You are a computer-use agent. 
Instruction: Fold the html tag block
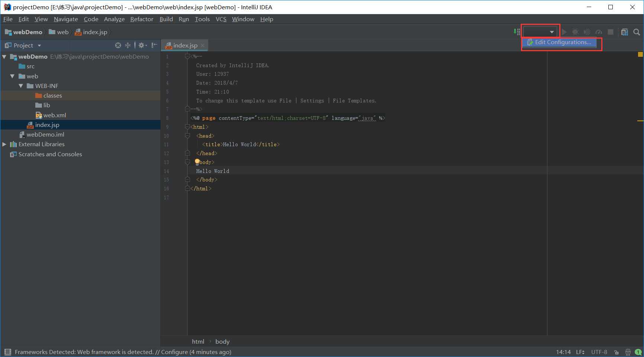[x=188, y=127]
